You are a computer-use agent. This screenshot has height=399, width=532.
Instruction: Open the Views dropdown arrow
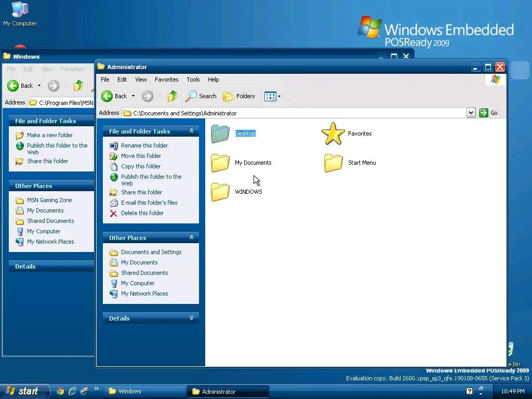point(279,96)
